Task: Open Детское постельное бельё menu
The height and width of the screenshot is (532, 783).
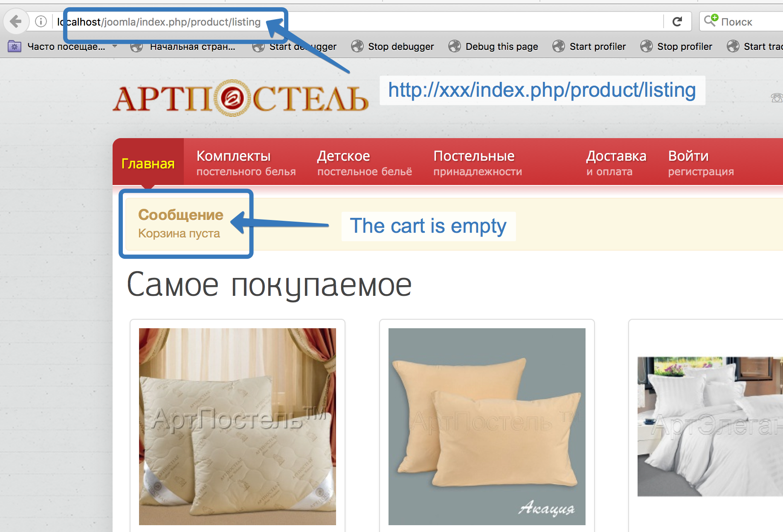Action: (365, 162)
